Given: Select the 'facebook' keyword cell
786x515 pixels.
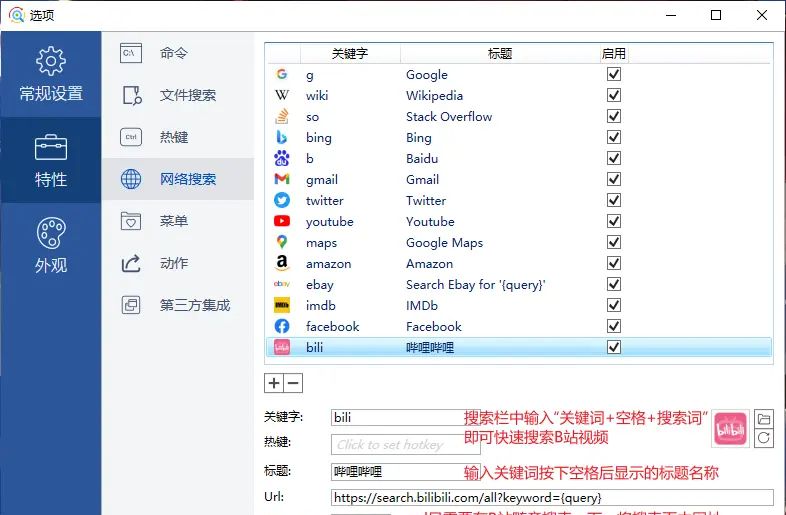Looking at the screenshot, I should click(x=332, y=326).
